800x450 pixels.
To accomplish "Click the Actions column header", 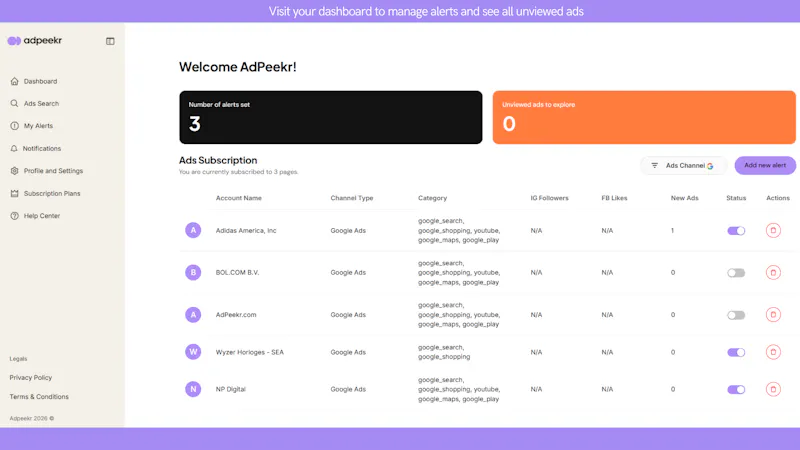I will pyautogui.click(x=778, y=198).
